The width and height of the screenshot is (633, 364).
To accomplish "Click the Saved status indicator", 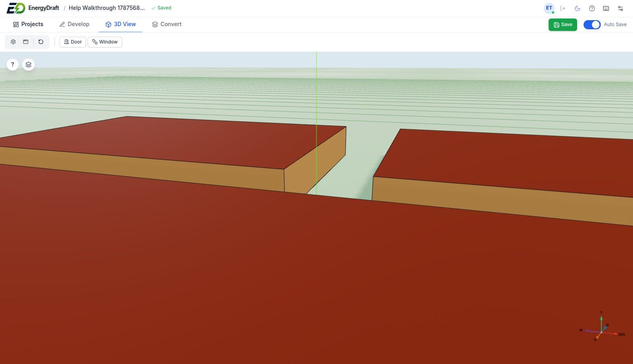I will tap(161, 8).
